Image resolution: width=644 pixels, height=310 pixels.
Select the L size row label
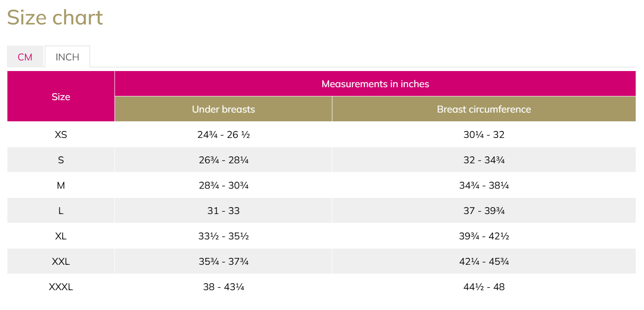click(61, 211)
